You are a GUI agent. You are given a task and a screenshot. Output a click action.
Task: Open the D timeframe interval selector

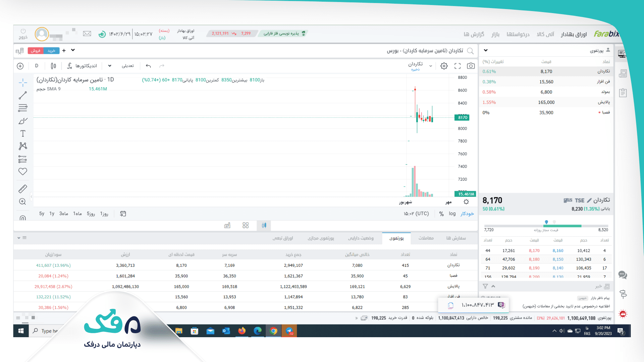coord(37,66)
